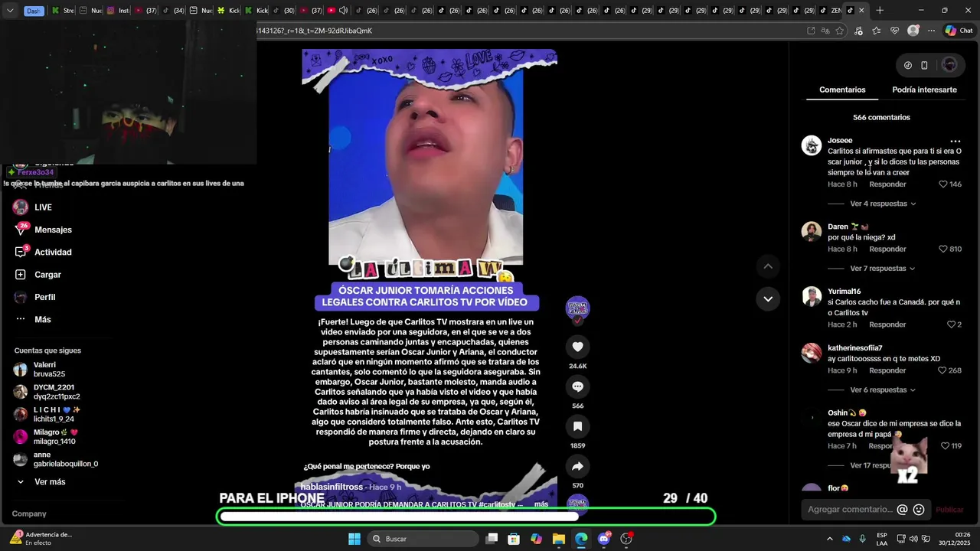
Task: Reply to Yurimal16's comment
Action: (x=887, y=324)
